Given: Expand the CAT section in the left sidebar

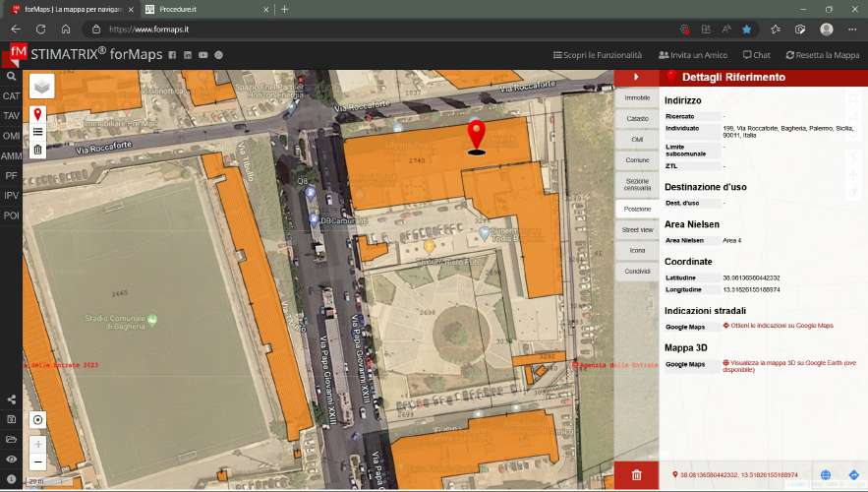Looking at the screenshot, I should (11, 96).
